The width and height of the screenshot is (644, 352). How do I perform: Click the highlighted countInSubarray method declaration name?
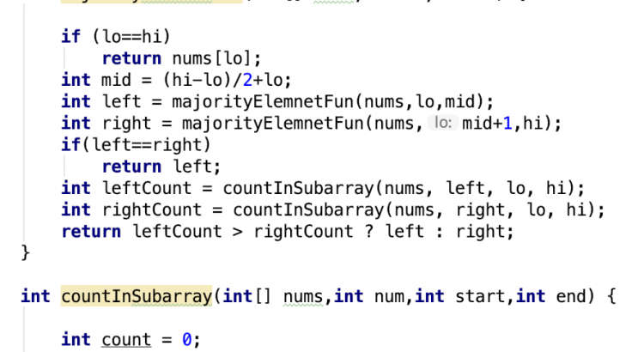tap(137, 297)
